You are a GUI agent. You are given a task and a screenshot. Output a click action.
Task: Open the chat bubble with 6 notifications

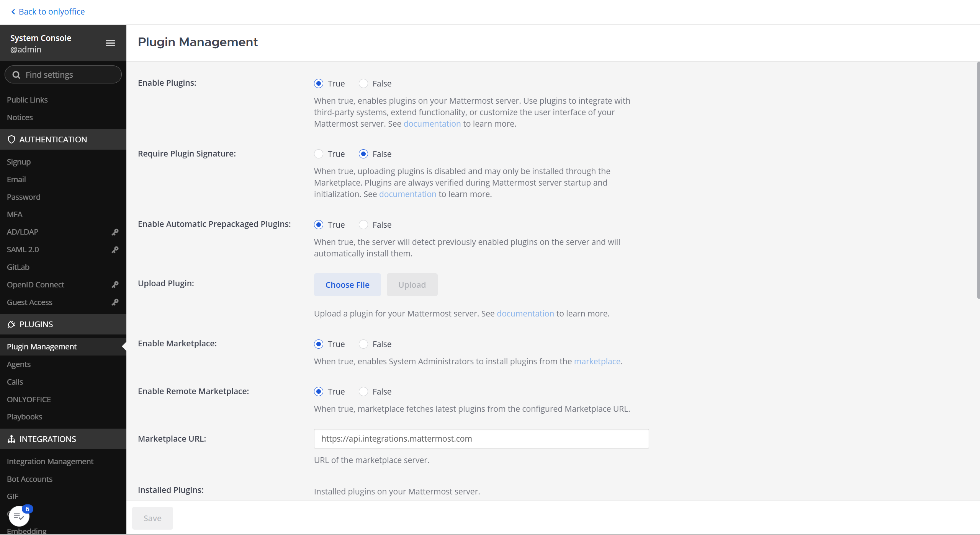18,515
